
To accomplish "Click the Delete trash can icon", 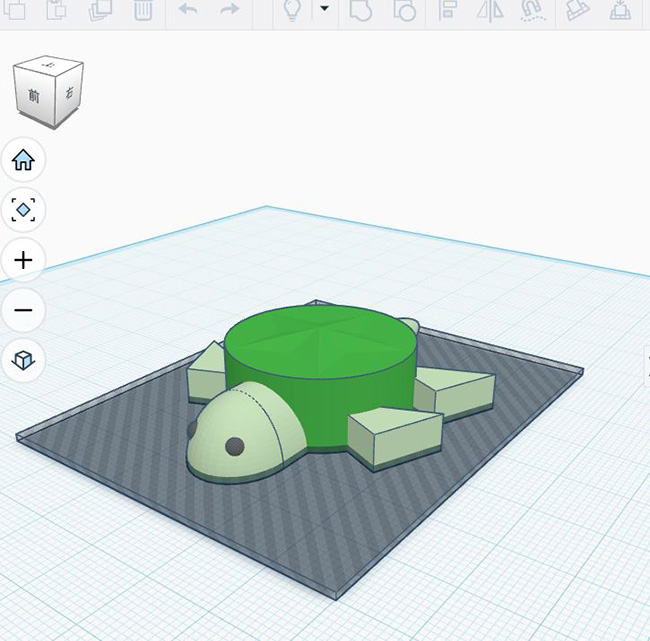I will click(143, 9).
